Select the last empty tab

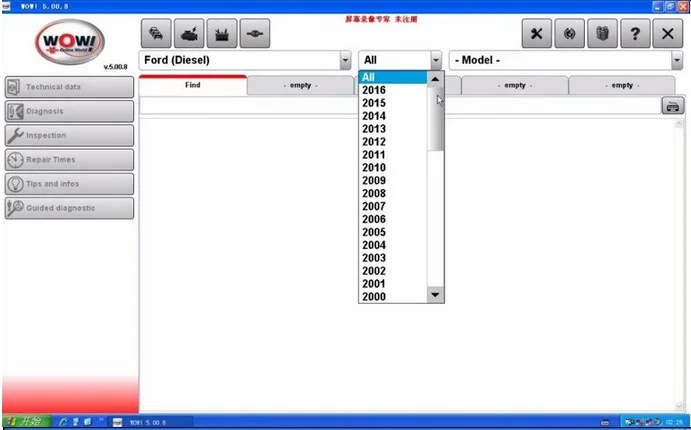click(622, 85)
